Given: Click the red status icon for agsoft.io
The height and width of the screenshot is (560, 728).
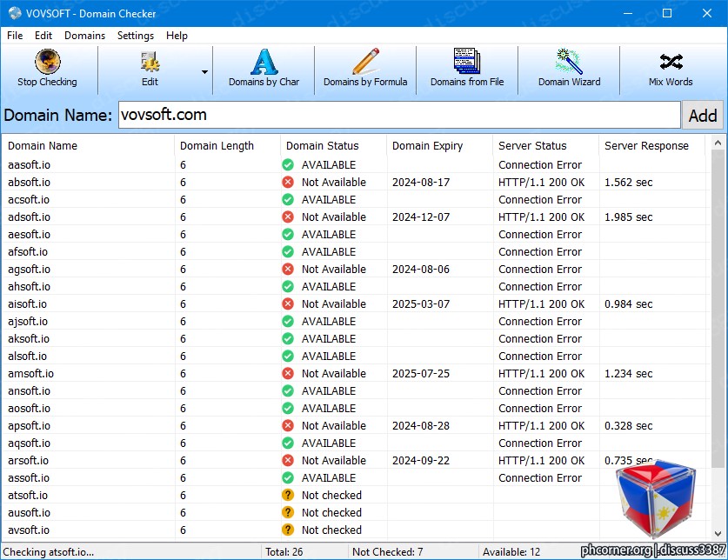Looking at the screenshot, I should (x=288, y=269).
